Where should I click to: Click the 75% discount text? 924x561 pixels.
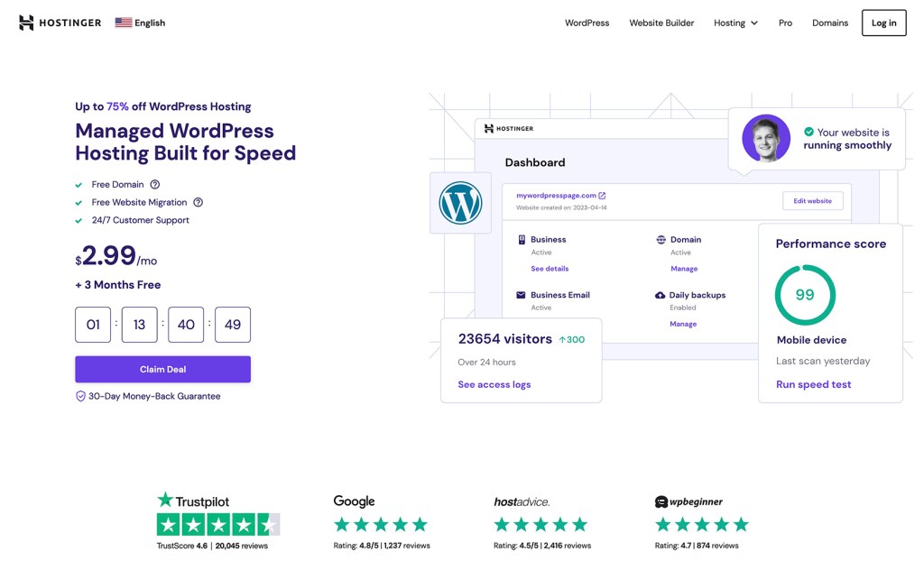click(117, 106)
